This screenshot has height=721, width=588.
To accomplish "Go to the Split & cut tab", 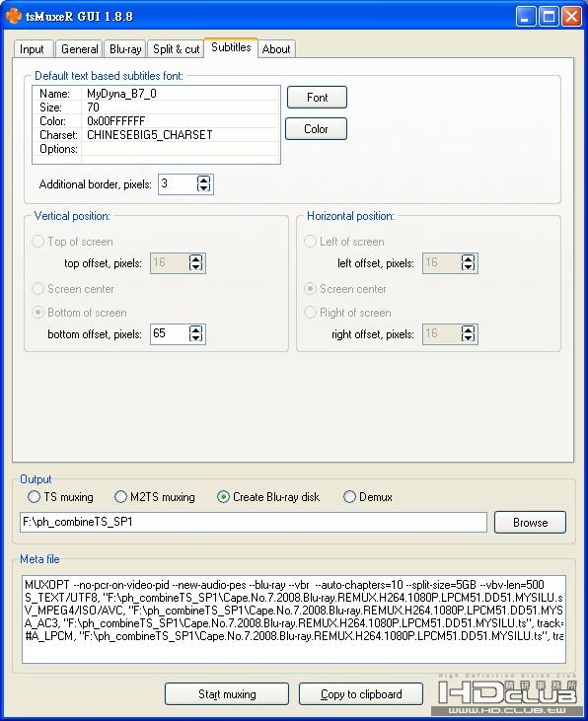I will coord(176,49).
